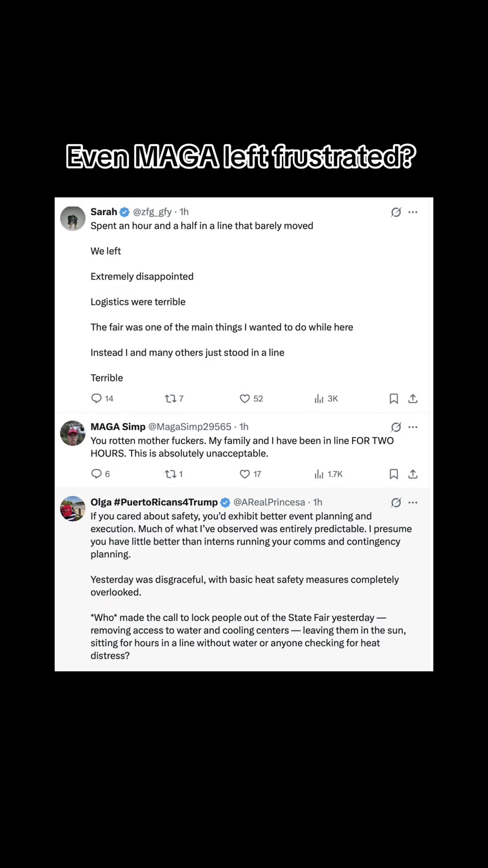Open more options menu on Sarah's post
Image resolution: width=488 pixels, height=868 pixels.
coord(413,212)
